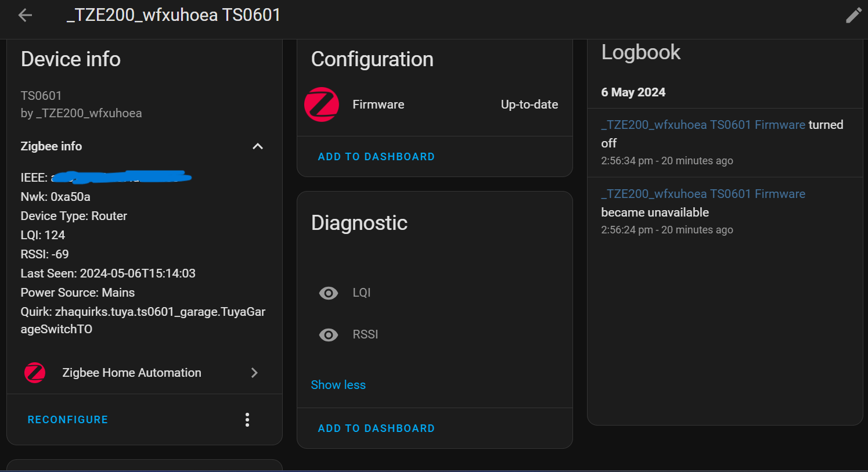Open the LQI diagnostic entity
Screen dimensions: 868x472
[361, 293]
